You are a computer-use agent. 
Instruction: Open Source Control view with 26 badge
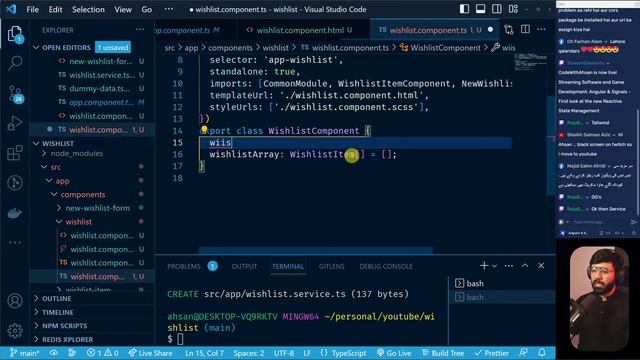click(x=16, y=93)
